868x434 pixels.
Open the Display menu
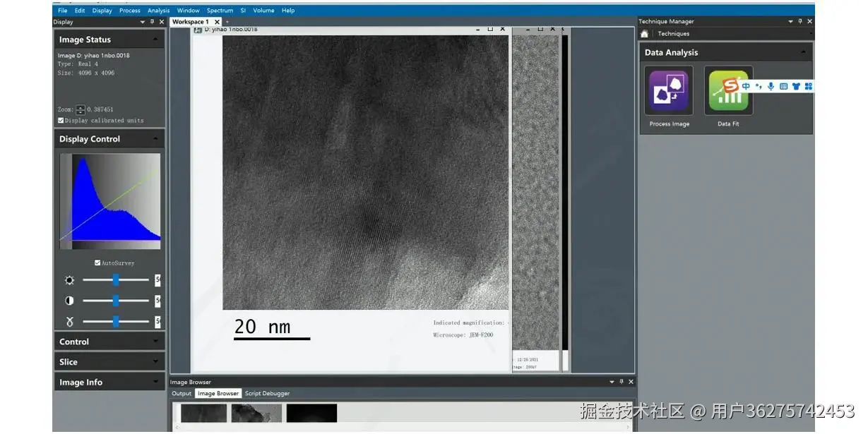click(102, 11)
